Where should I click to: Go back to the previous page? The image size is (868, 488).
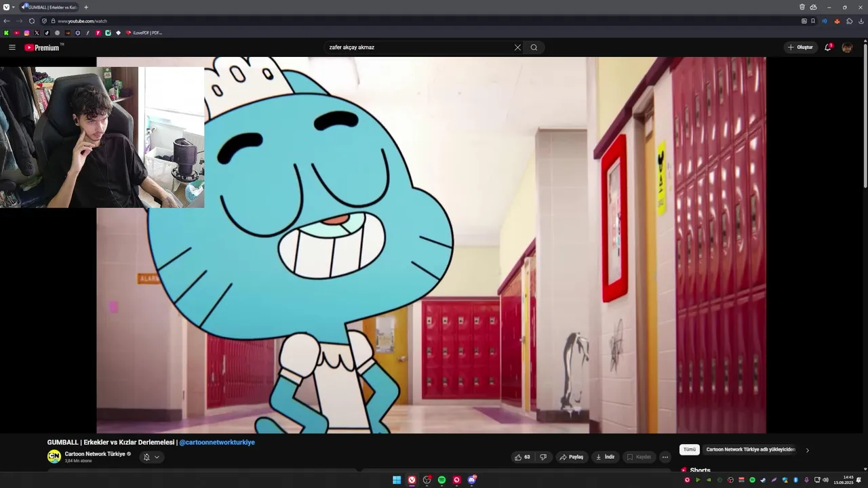[x=7, y=21]
